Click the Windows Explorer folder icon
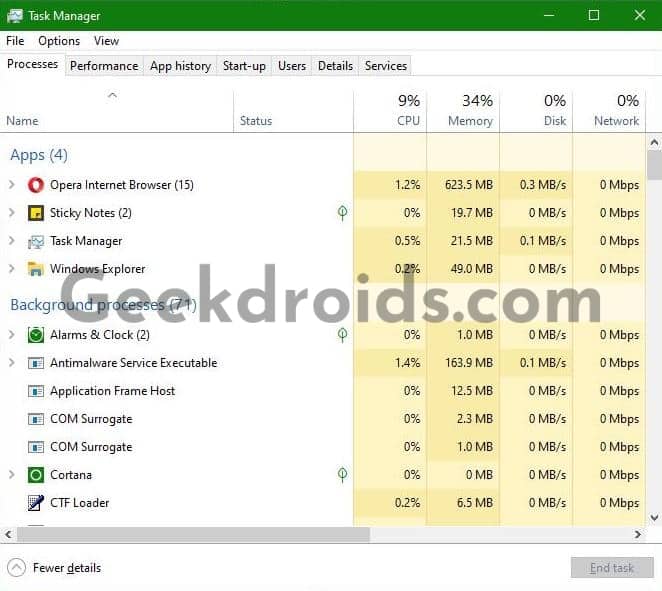The width and height of the screenshot is (662, 591). 36,269
